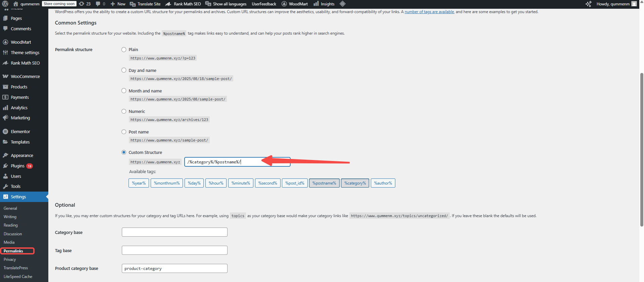Visit site via qummenm home icon
644x282 pixels.
15,4
